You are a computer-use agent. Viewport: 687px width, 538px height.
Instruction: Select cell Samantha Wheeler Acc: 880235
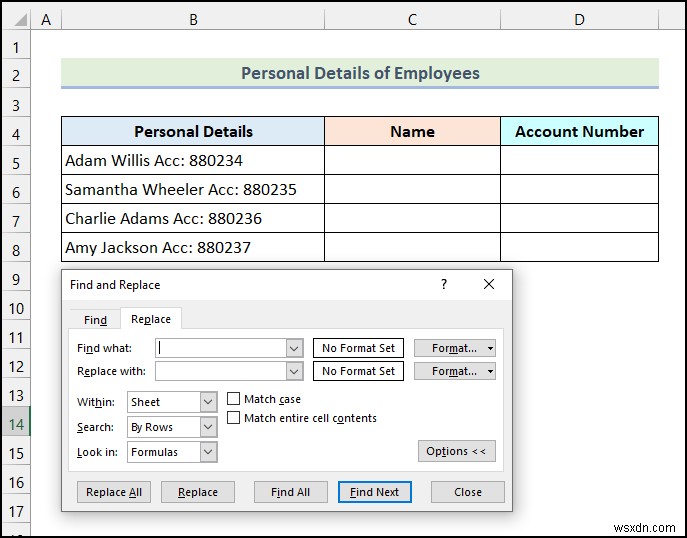(193, 189)
